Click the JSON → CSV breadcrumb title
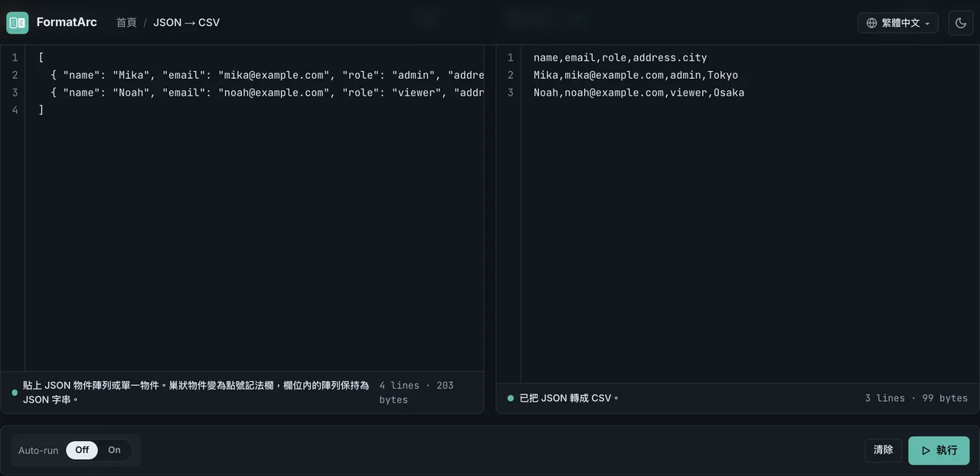The height and width of the screenshot is (476, 980). 186,22
